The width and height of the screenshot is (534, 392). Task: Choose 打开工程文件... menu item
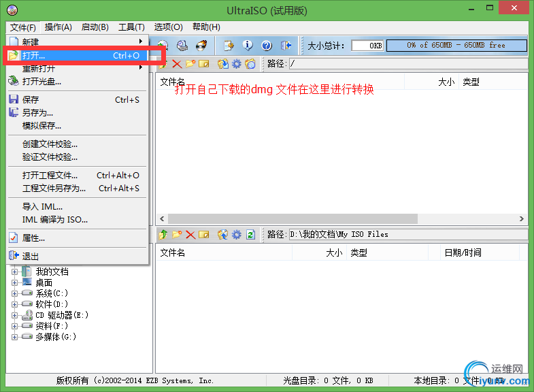[78, 176]
